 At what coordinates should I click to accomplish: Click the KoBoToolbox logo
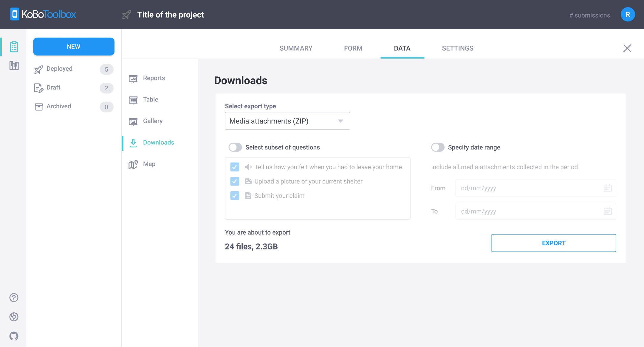[x=43, y=14]
